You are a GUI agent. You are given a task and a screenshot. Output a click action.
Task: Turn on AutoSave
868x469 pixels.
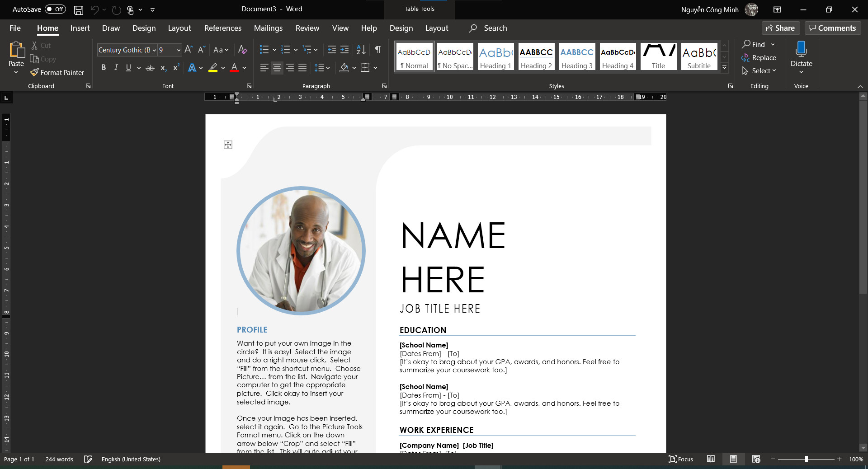[54, 9]
